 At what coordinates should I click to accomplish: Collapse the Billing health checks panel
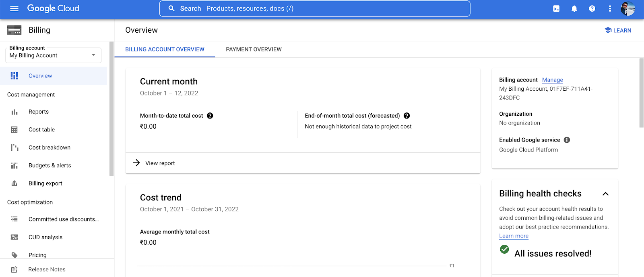(x=605, y=194)
